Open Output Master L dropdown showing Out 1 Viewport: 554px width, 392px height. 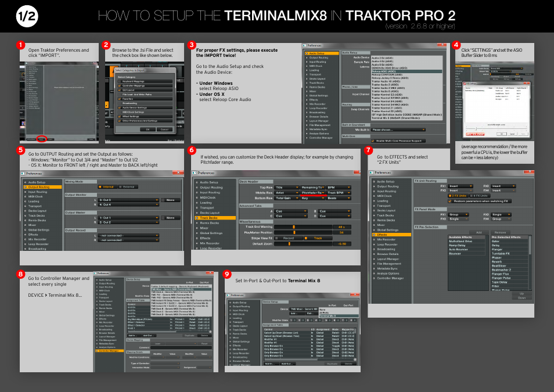pyautogui.click(x=128, y=218)
